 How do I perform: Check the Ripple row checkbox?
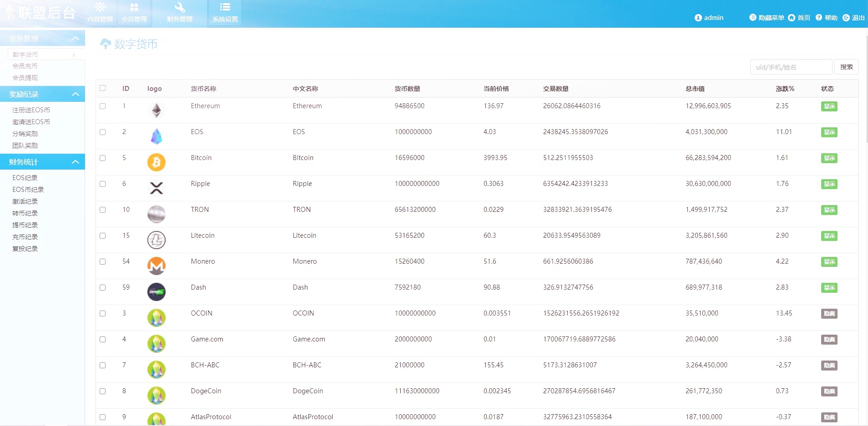(x=102, y=184)
